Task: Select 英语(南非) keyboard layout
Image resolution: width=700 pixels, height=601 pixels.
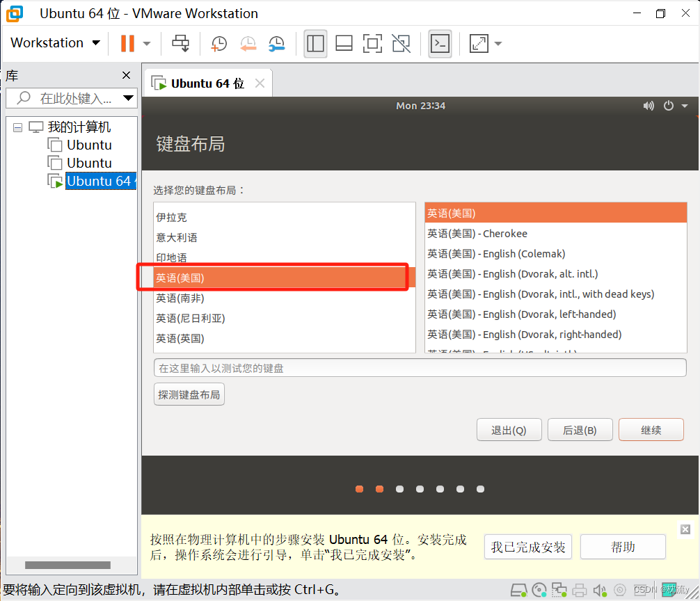Action: pyautogui.click(x=285, y=298)
